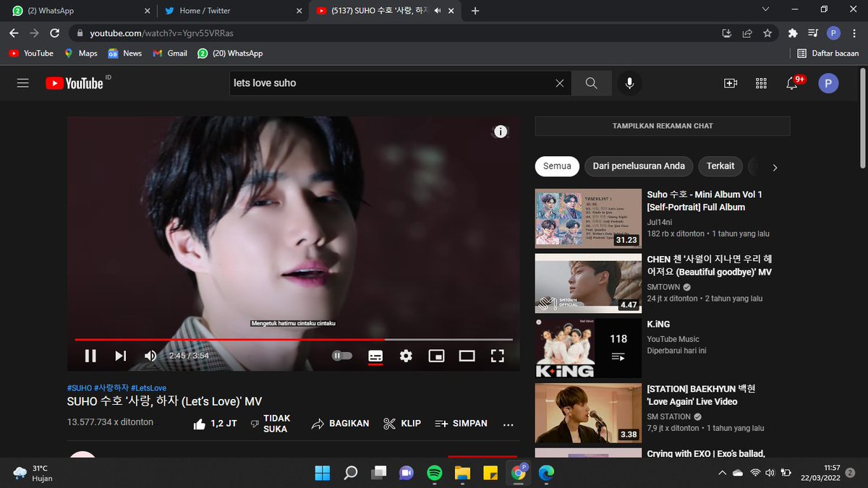Toggle subtitles/closed captions button
This screenshot has height=488, width=868.
tap(375, 356)
